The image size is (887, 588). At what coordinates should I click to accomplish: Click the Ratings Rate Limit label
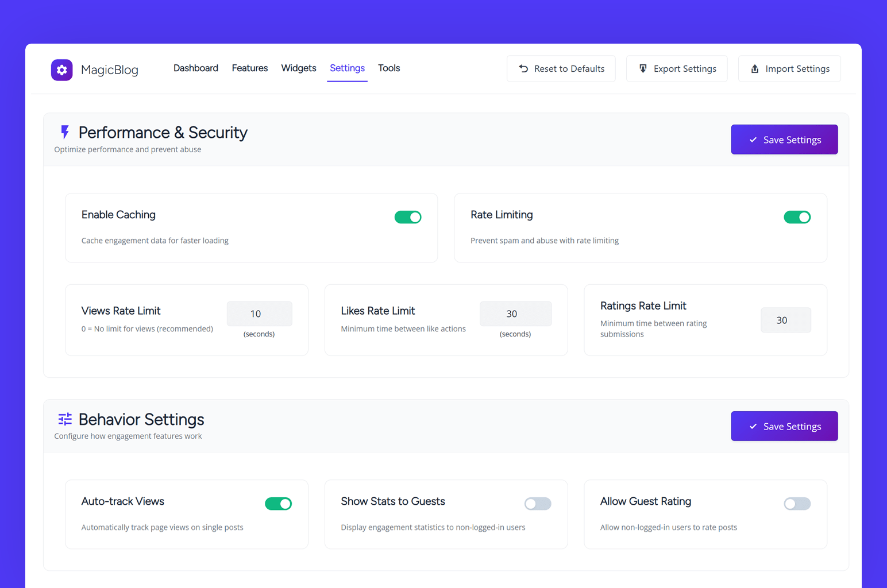coord(643,306)
